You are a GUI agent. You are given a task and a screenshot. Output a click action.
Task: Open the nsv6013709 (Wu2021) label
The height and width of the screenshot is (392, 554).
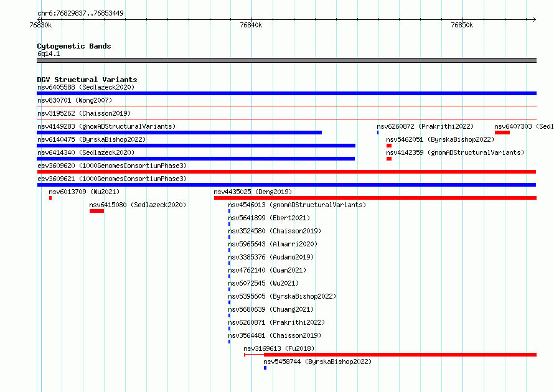[x=84, y=192]
